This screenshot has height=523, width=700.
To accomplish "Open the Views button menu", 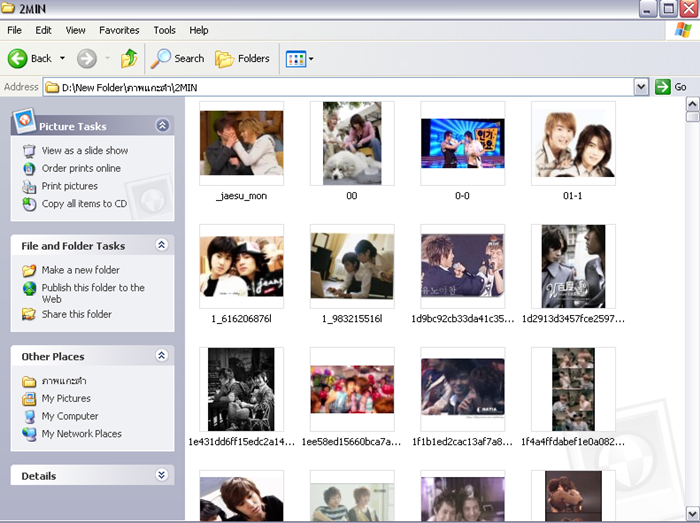I will [300, 58].
